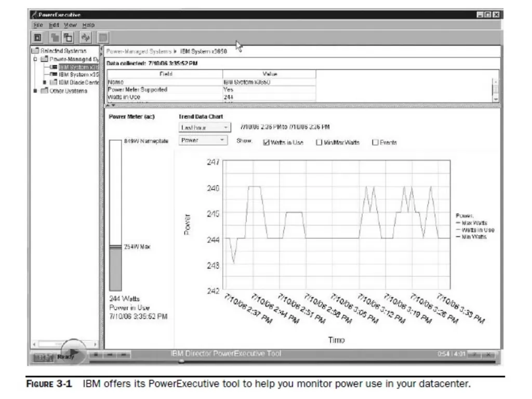Click the audio level icon in the player bar

click(x=43, y=357)
